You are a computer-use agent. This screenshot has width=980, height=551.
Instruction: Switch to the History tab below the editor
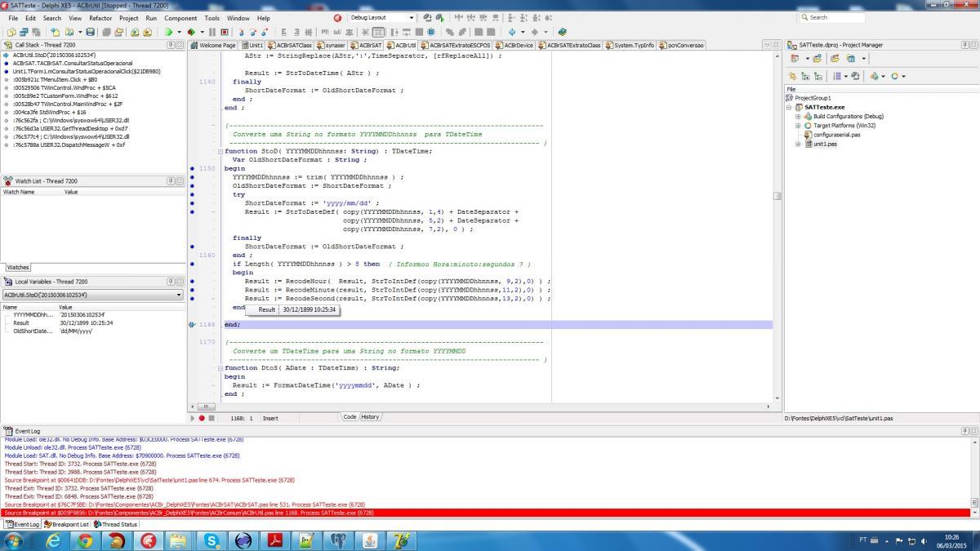coord(371,417)
